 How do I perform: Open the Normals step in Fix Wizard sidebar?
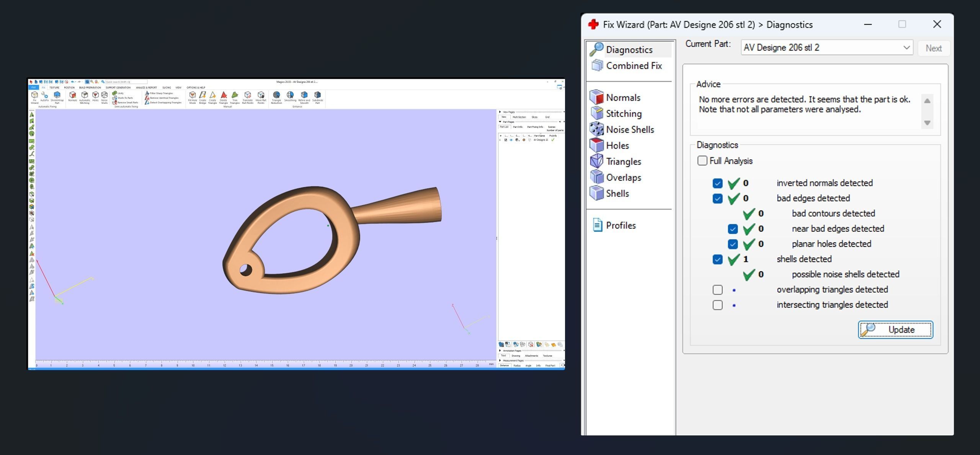point(622,98)
